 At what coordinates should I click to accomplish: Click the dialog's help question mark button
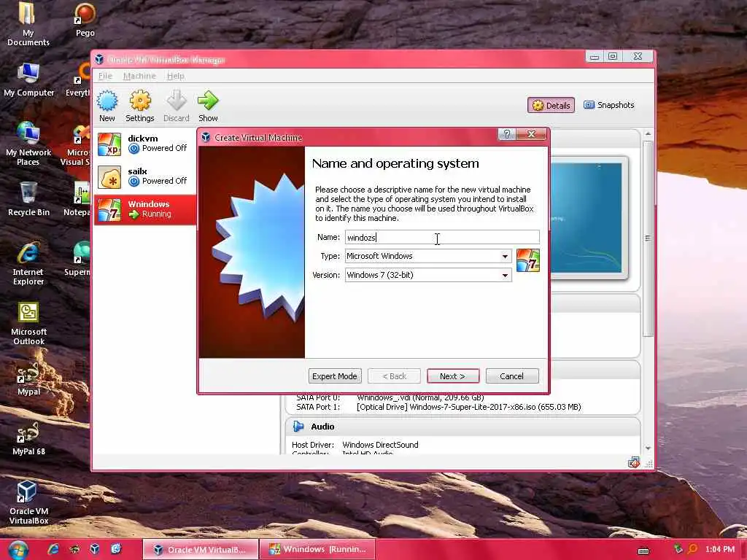[x=507, y=134]
